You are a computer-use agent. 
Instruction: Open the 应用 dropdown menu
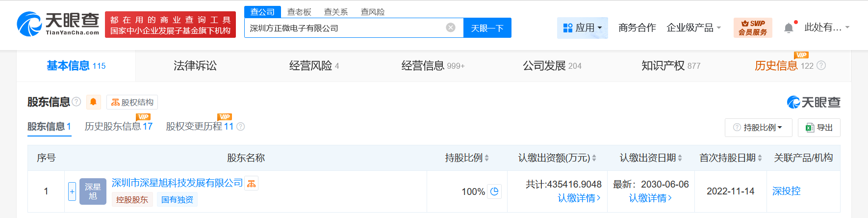(x=582, y=28)
